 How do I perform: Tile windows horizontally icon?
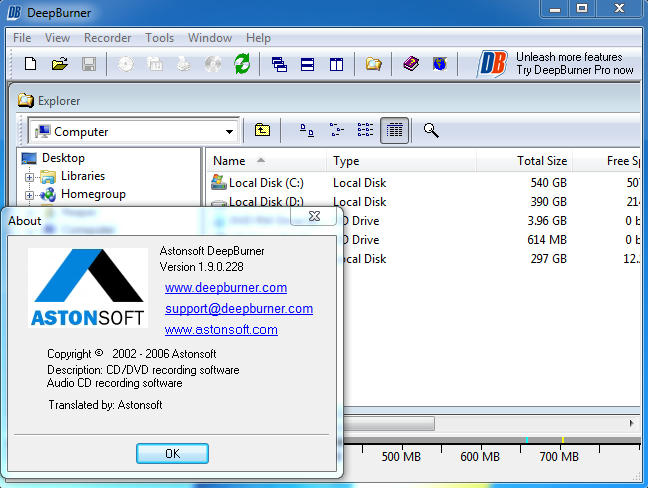pos(307,64)
